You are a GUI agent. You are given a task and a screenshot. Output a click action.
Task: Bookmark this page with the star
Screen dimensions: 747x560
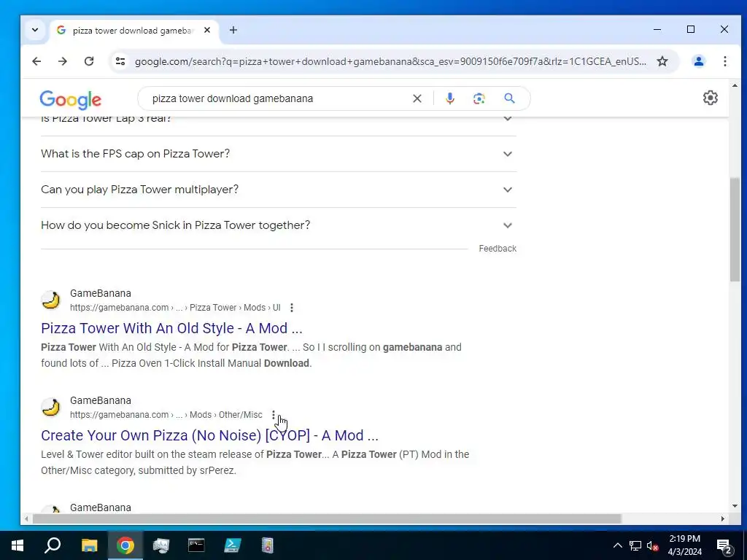tap(662, 61)
